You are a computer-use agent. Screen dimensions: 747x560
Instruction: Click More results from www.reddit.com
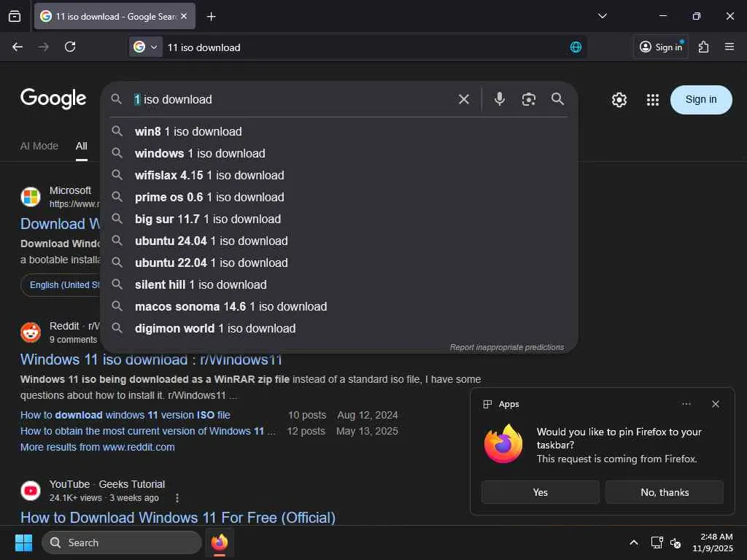(x=97, y=447)
